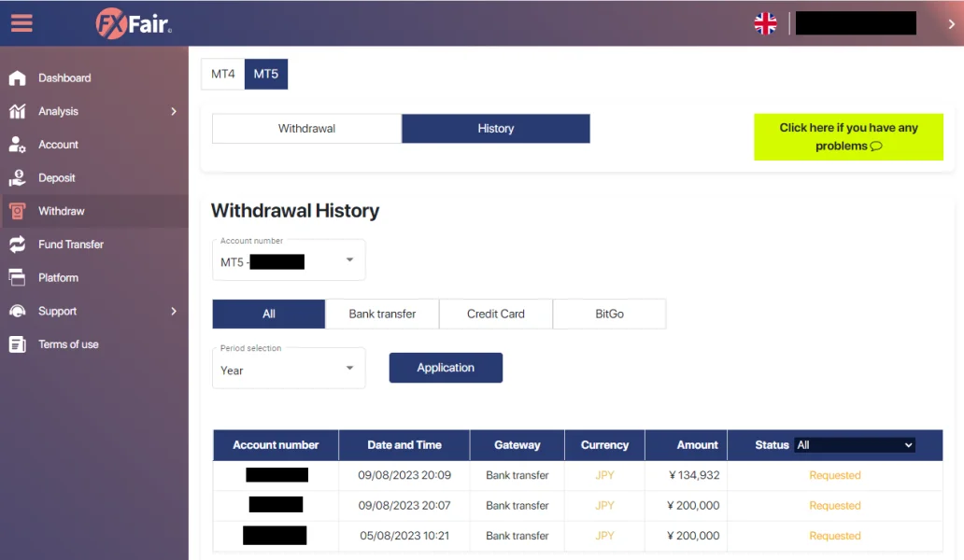Click the Application button
Image resolution: width=964 pixels, height=560 pixels.
pyautogui.click(x=446, y=368)
